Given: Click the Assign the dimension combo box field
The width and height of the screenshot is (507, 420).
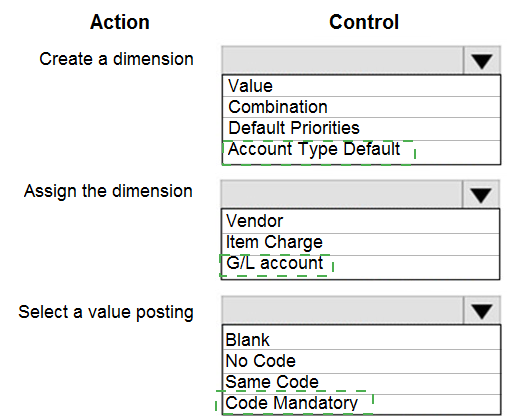Looking at the screenshot, I should 342,195.
